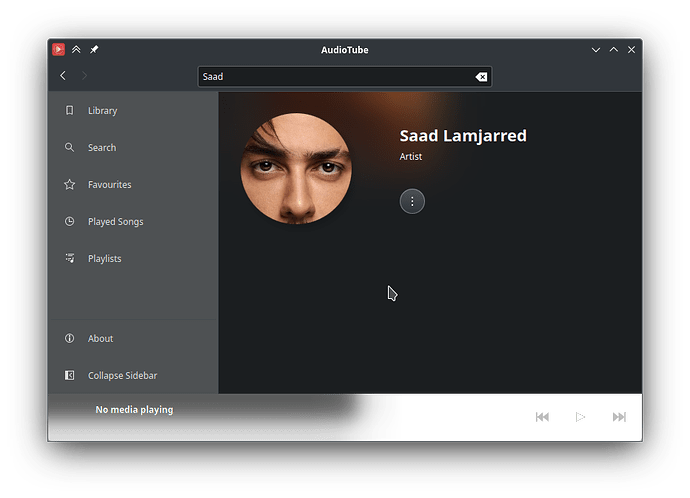Clear the search text with backspace icon
Screen dimensions: 690x498
click(x=481, y=77)
